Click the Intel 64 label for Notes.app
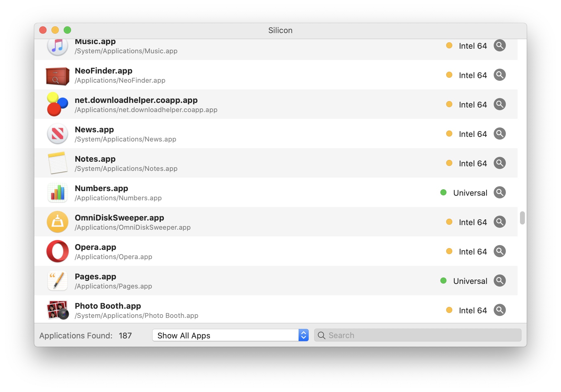This screenshot has height=392, width=561. [473, 164]
